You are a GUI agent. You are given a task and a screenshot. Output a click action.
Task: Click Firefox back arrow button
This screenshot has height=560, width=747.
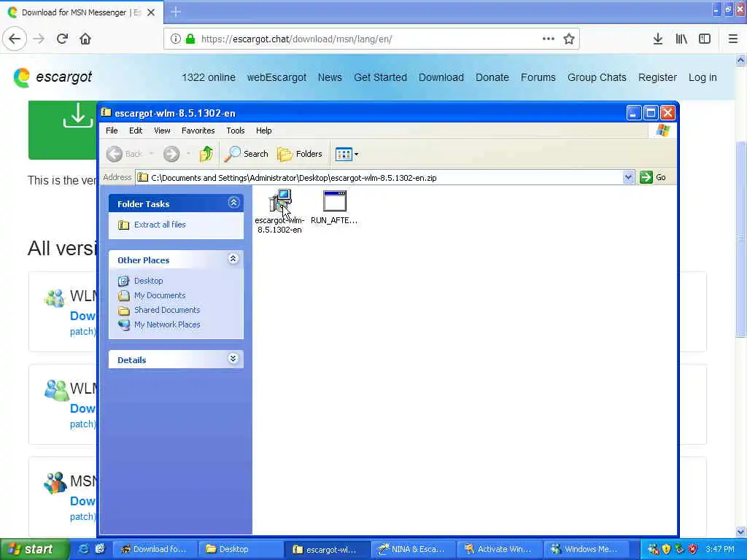[15, 39]
